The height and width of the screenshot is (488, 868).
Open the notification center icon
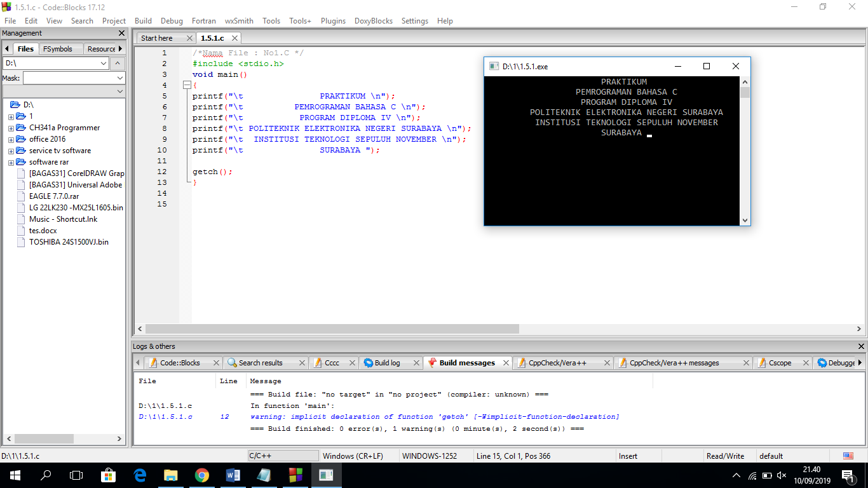click(848, 475)
